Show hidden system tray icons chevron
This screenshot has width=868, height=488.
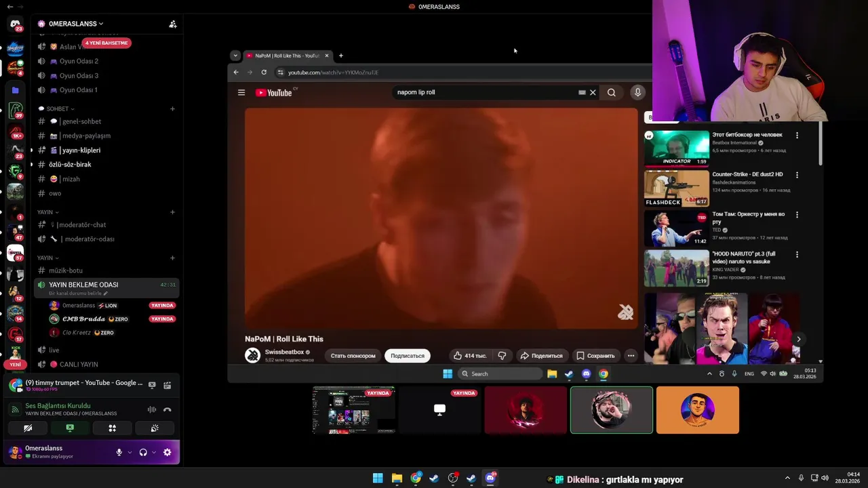pos(787,478)
